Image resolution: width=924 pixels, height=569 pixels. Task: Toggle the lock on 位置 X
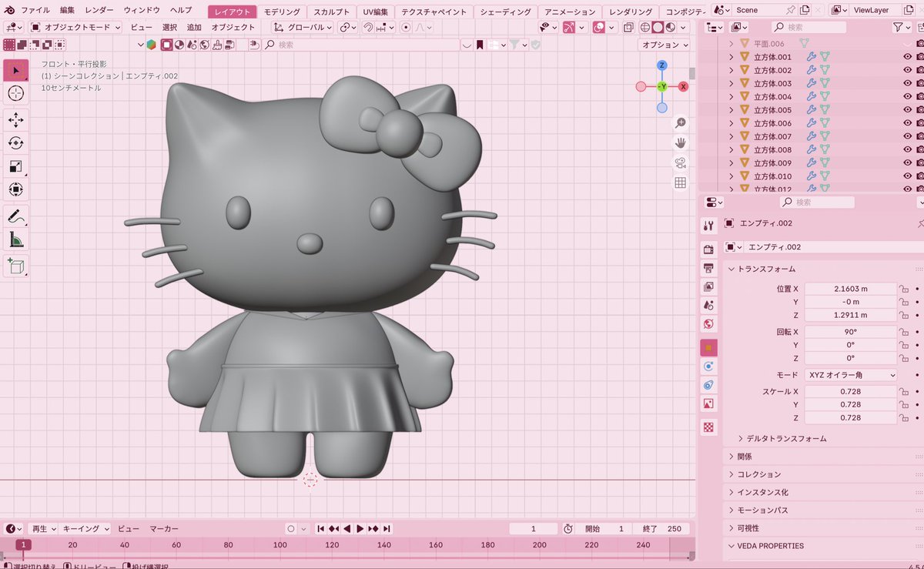pyautogui.click(x=905, y=289)
